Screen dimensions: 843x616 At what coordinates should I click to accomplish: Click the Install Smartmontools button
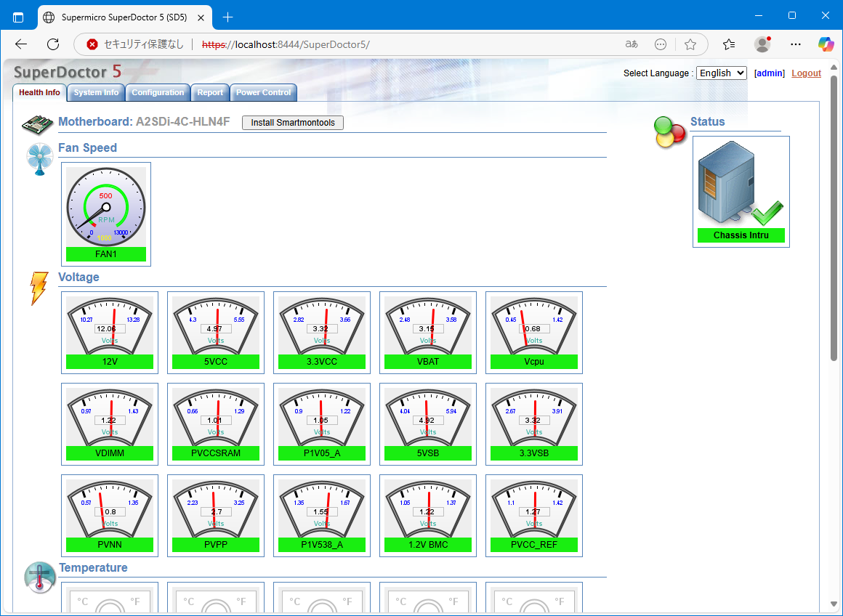(293, 123)
